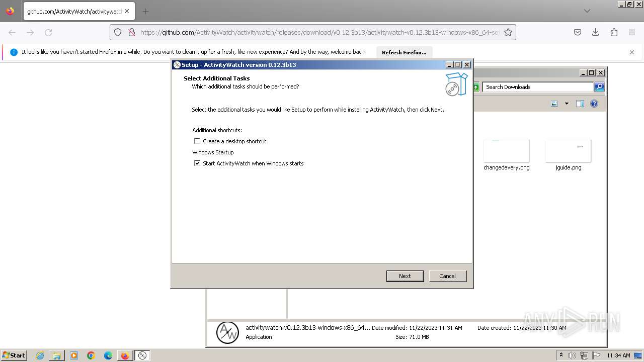Expand the view options dropdown arrow
This screenshot has height=362, width=644.
pyautogui.click(x=567, y=104)
